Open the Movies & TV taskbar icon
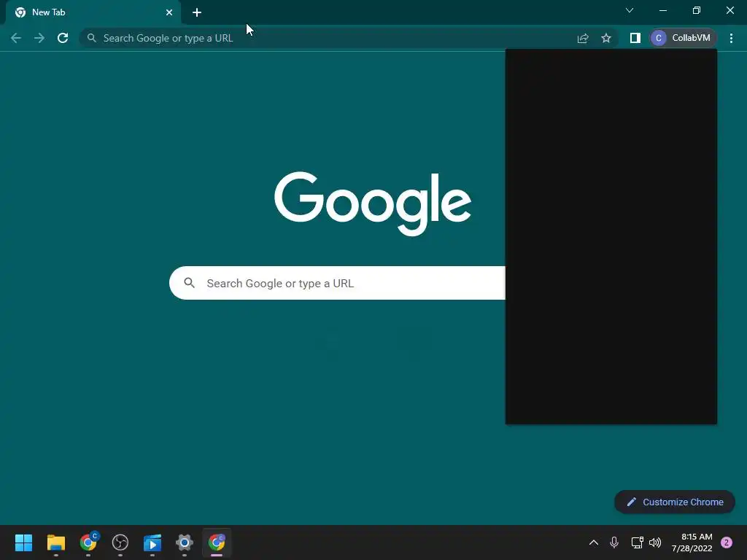Screen dimensions: 747x560 pos(152,542)
